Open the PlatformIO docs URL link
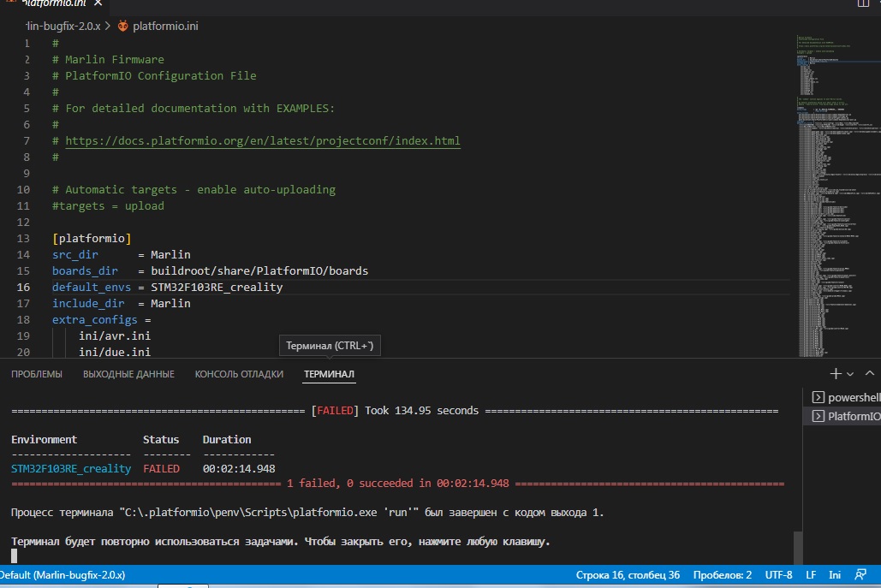Screen dimensions: 881x588 click(x=263, y=140)
